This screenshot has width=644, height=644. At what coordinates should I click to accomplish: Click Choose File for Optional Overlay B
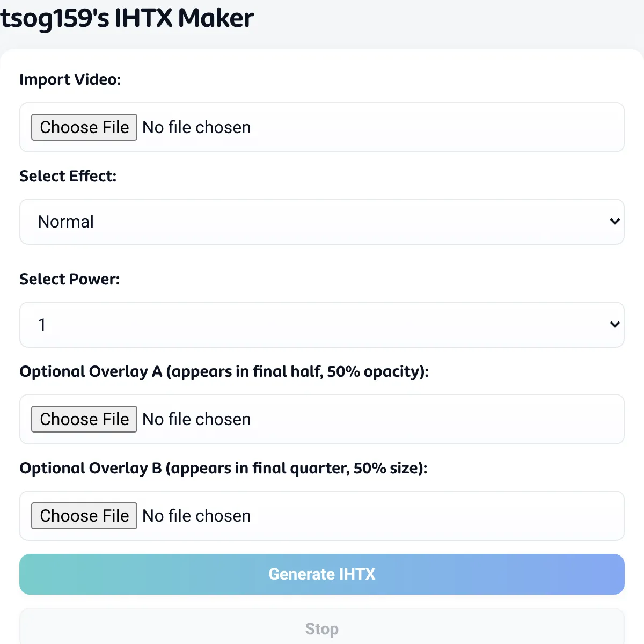[84, 516]
